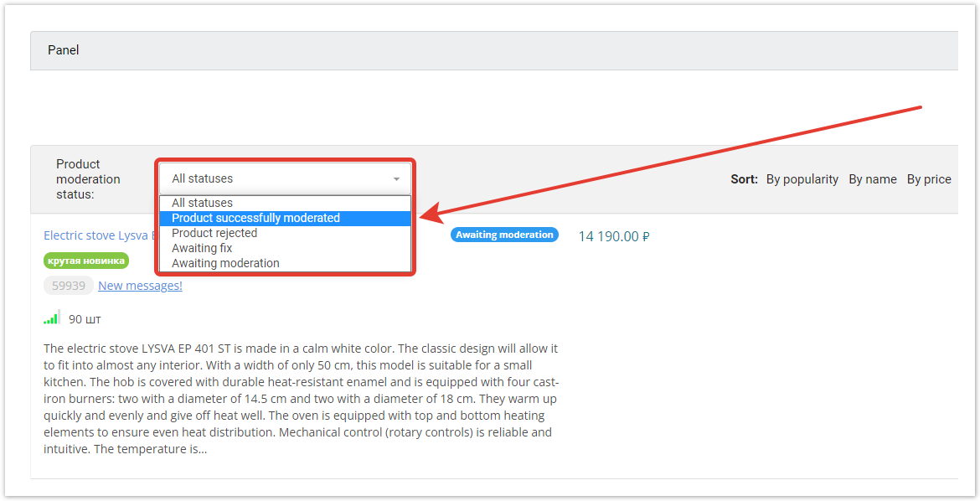980x501 pixels.
Task: Click the 'Product moderation status' label
Action: point(88,178)
